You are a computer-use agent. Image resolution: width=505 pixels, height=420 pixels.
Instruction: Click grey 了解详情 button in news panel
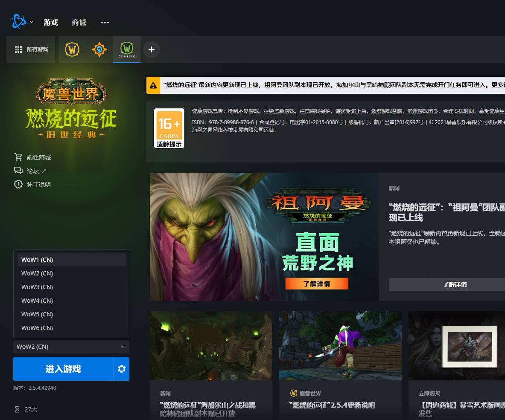pos(447,284)
